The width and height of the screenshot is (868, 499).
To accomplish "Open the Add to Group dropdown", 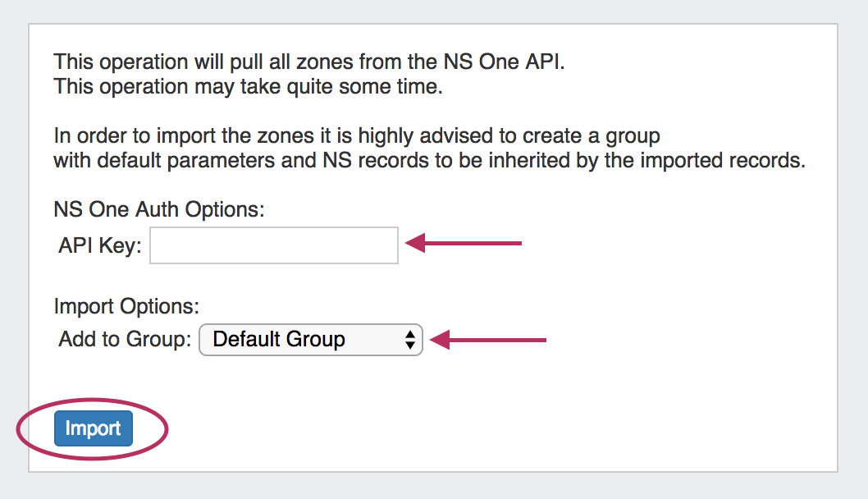I will [x=310, y=339].
